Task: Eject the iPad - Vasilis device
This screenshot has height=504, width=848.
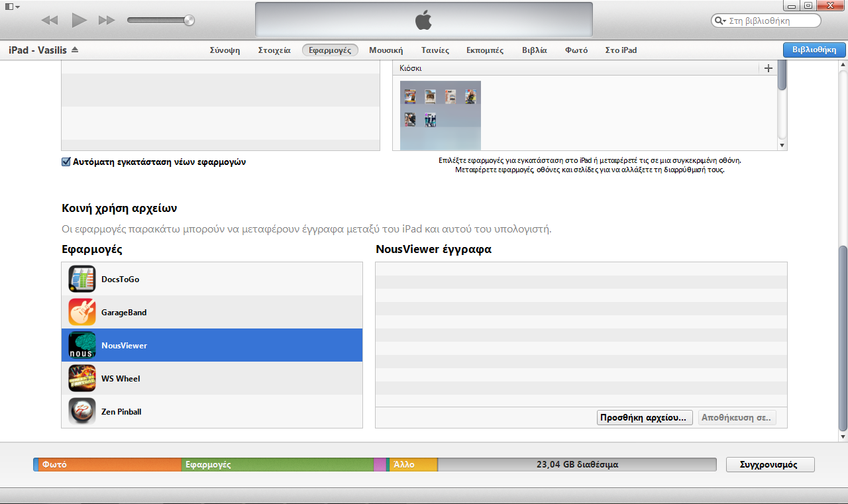Action: pos(75,50)
